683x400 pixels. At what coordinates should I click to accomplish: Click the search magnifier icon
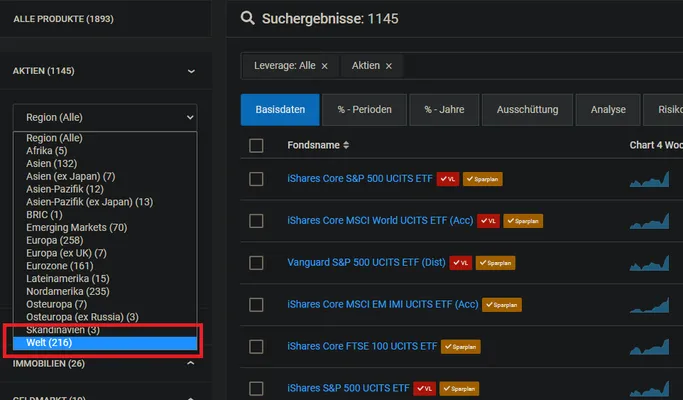click(x=247, y=18)
